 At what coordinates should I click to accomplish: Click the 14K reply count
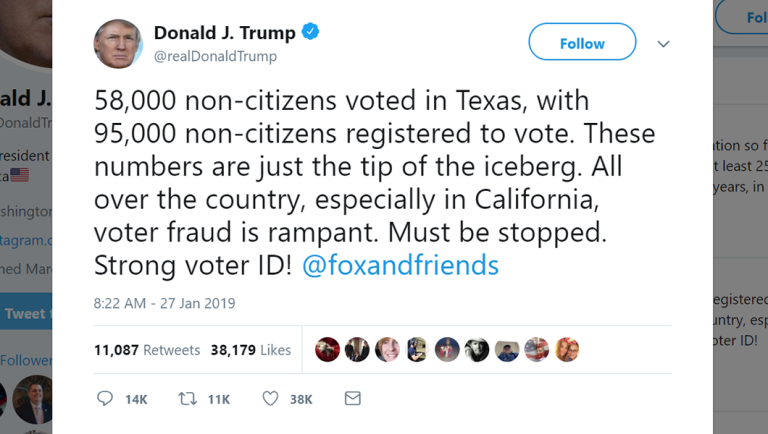pos(136,400)
